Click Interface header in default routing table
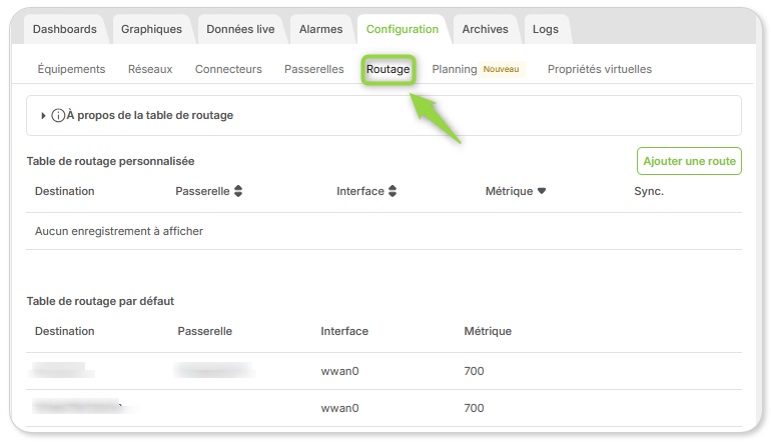771x442 pixels. pyautogui.click(x=344, y=331)
